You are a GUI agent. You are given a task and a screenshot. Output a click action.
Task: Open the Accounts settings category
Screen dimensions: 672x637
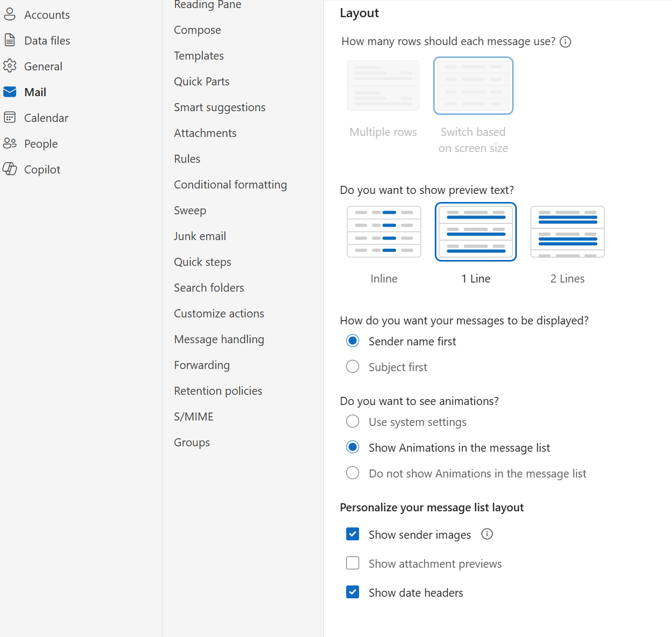47,15
